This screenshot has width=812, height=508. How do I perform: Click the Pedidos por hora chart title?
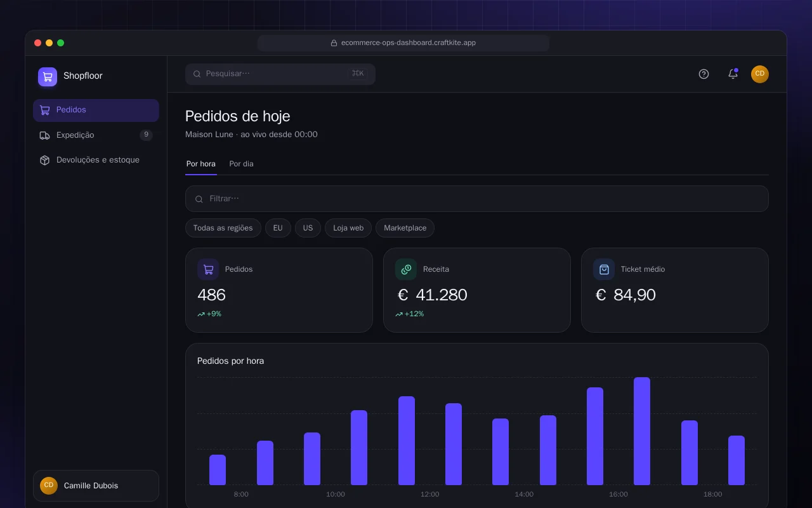tap(230, 361)
